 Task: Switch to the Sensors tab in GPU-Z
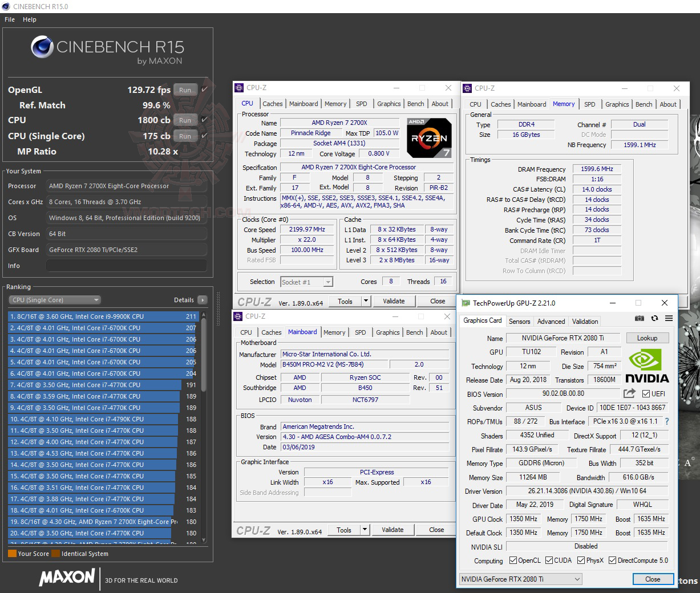pos(519,321)
